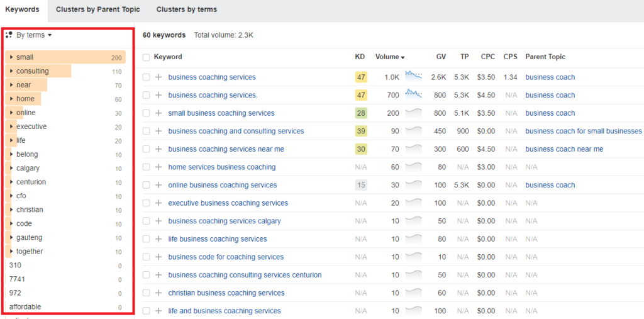The width and height of the screenshot is (644, 319).
Task: Open 'Clusters by Parent Topic' tab
Action: click(x=97, y=9)
